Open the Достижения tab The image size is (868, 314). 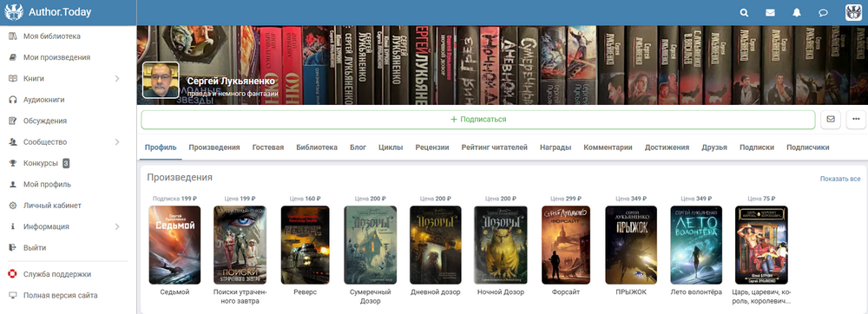(x=667, y=147)
